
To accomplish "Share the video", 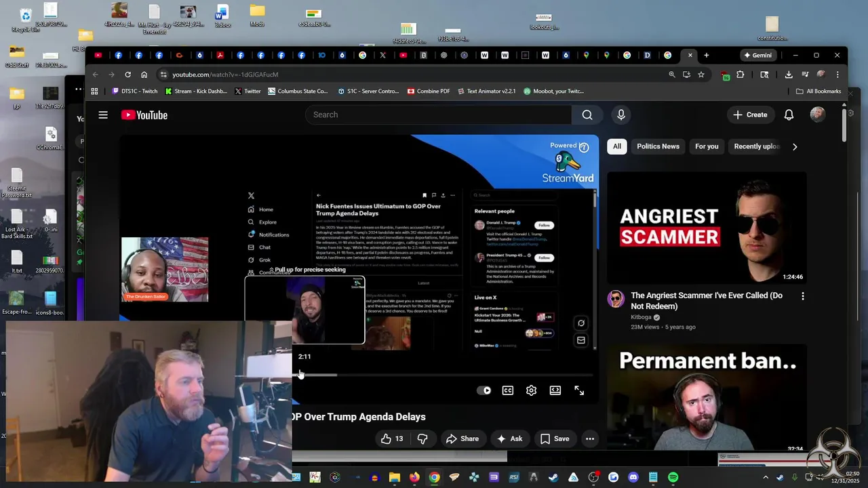I will tap(462, 439).
